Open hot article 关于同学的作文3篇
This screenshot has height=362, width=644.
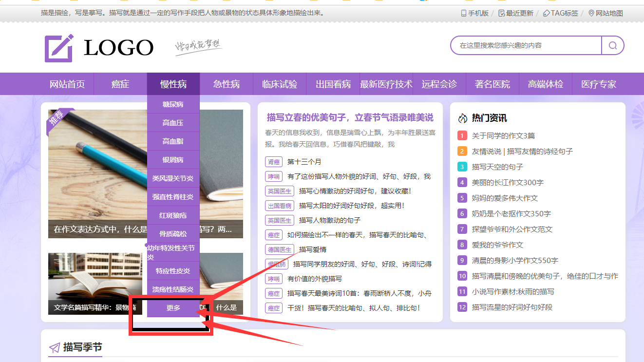[503, 135]
